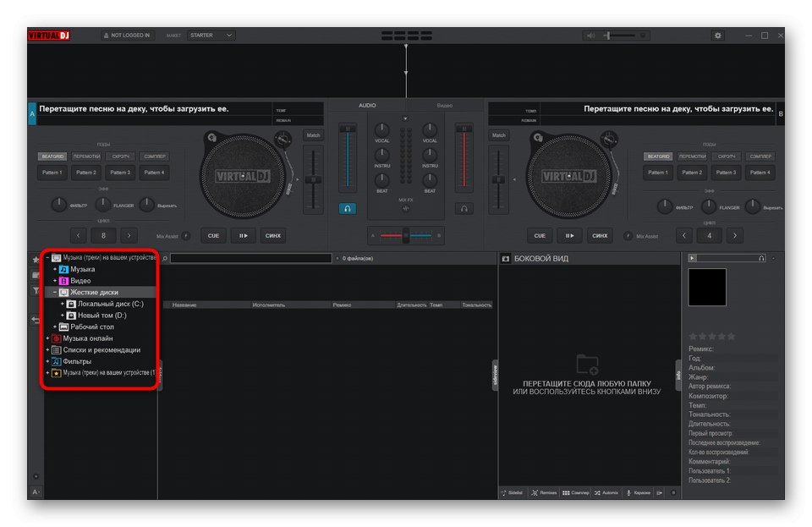Click the track search input field

(x=251, y=258)
